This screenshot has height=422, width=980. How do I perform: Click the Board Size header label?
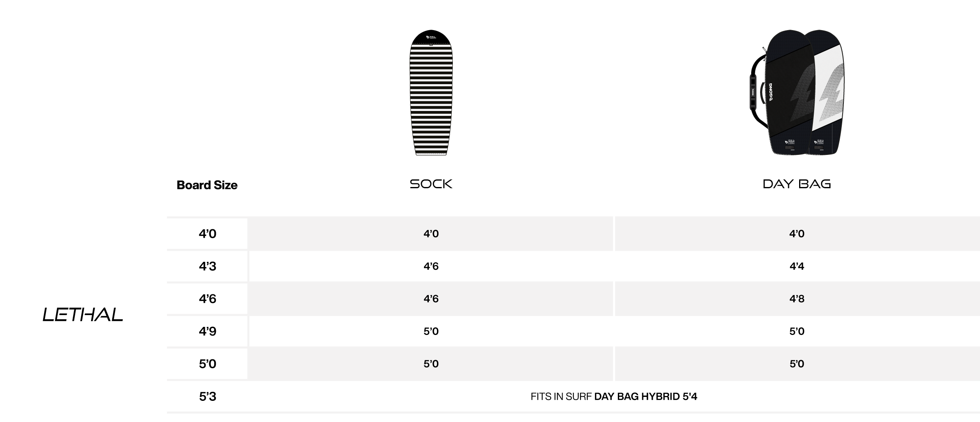(207, 185)
